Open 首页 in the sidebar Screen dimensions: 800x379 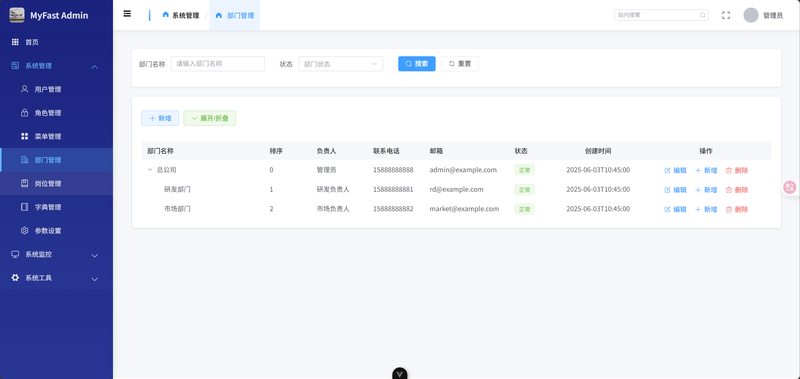coord(56,42)
